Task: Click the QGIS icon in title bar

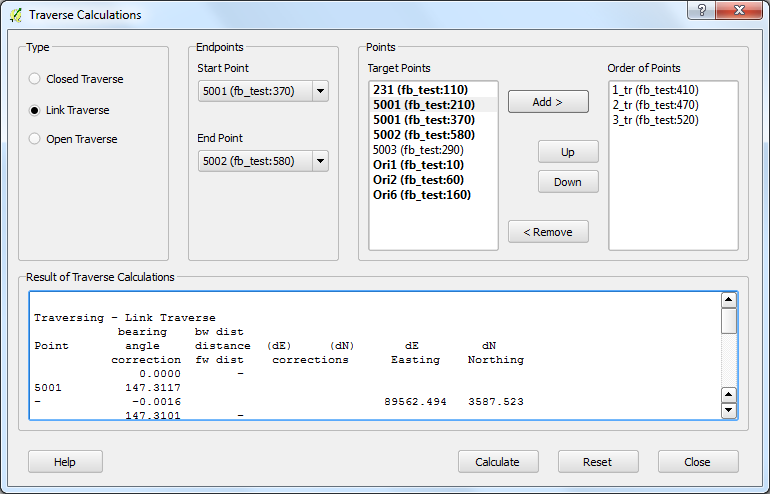Action: pos(15,15)
